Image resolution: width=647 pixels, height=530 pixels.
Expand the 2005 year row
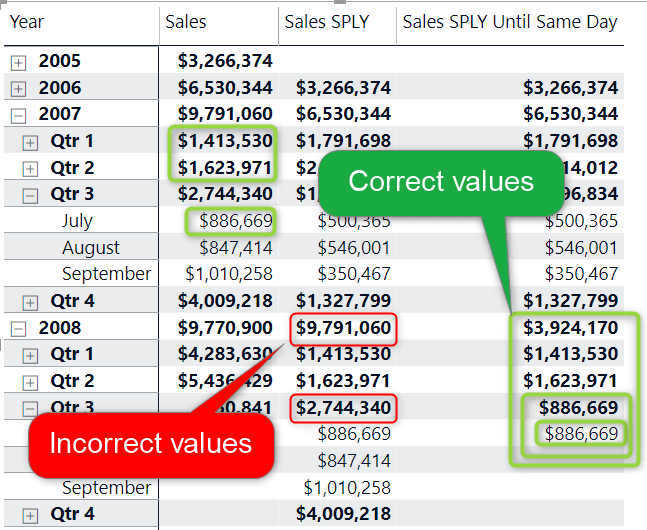18,62
